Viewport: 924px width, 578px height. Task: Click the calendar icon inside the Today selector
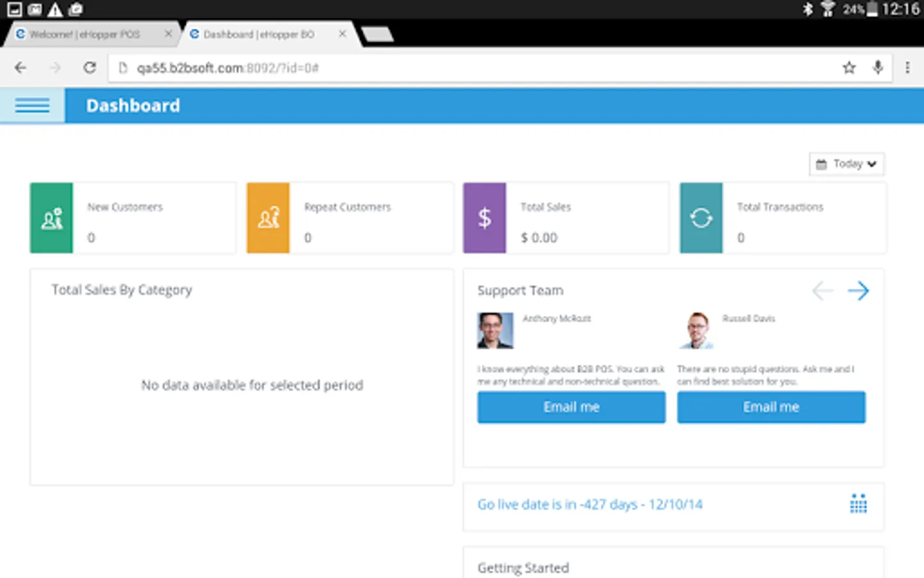click(823, 164)
